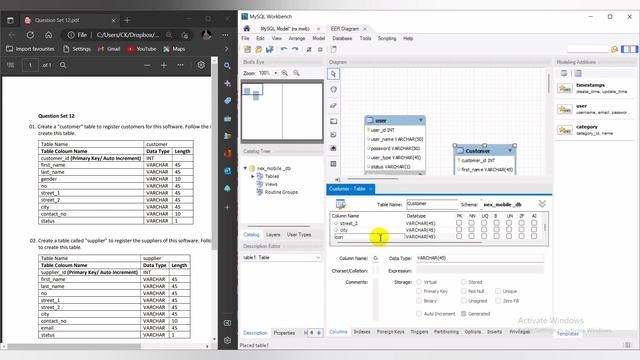The width and height of the screenshot is (640, 360).
Task: Select the place new table tool
Action: [x=333, y=164]
